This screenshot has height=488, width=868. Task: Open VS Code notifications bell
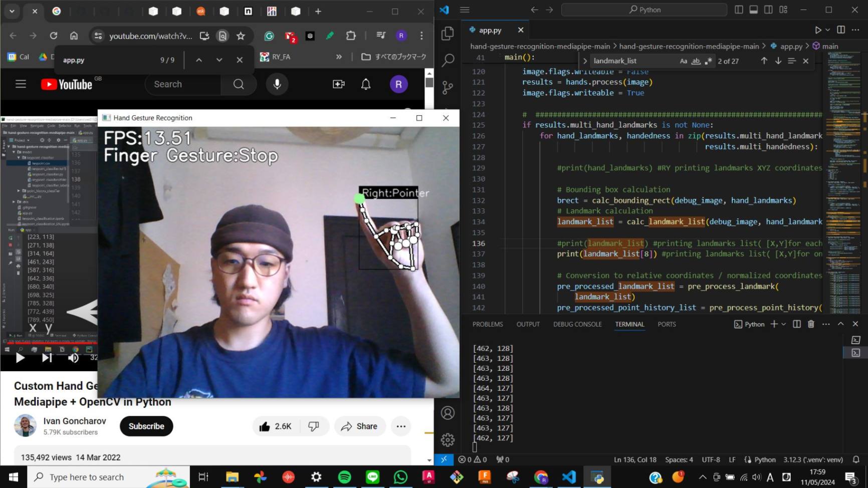(856, 459)
